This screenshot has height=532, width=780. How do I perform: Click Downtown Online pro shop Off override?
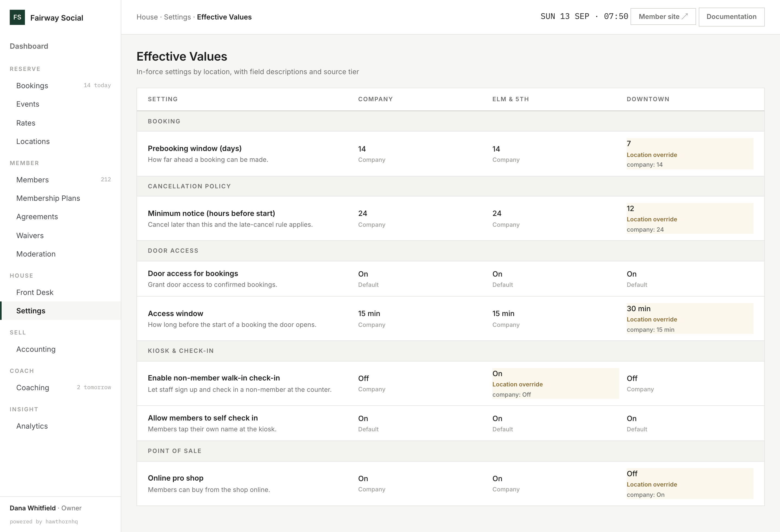[690, 483]
